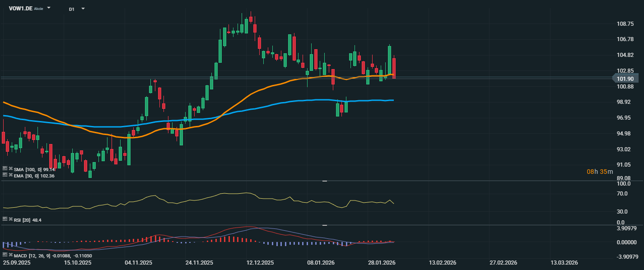Screen dimensions: 644x270
Task: Open settings icon for RSI indicator
Action: pyautogui.click(x=5, y=219)
